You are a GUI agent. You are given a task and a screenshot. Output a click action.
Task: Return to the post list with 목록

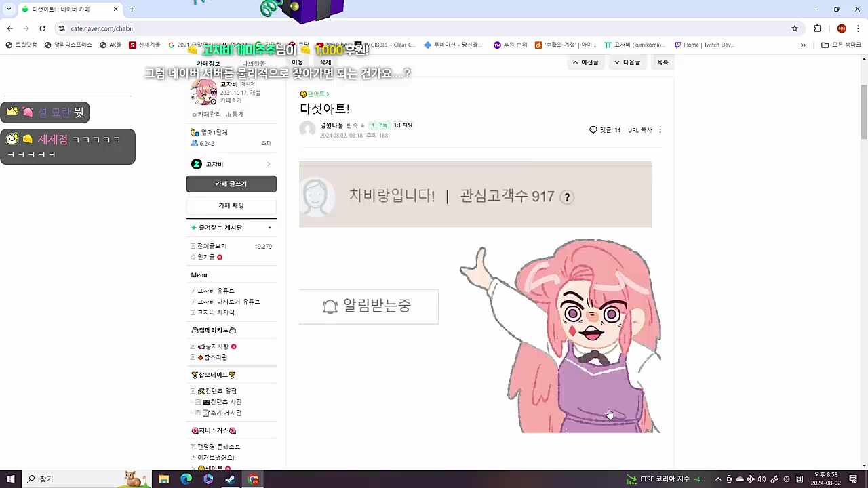click(663, 62)
